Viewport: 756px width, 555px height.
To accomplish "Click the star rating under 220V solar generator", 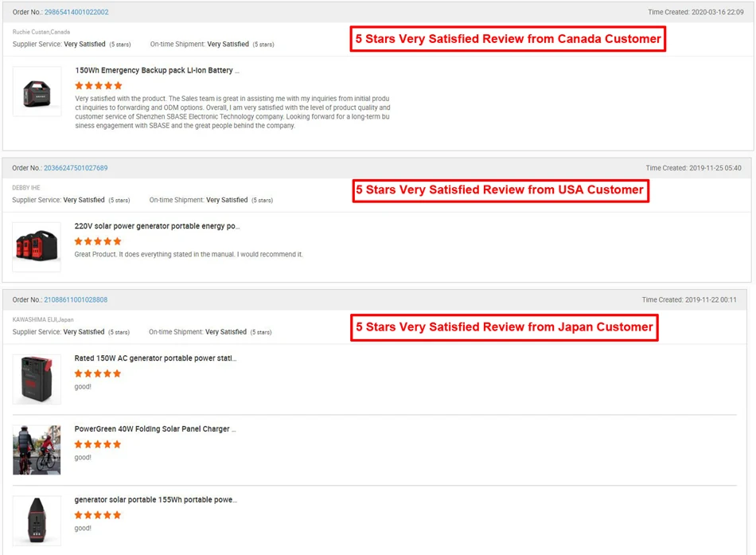I will pos(98,241).
